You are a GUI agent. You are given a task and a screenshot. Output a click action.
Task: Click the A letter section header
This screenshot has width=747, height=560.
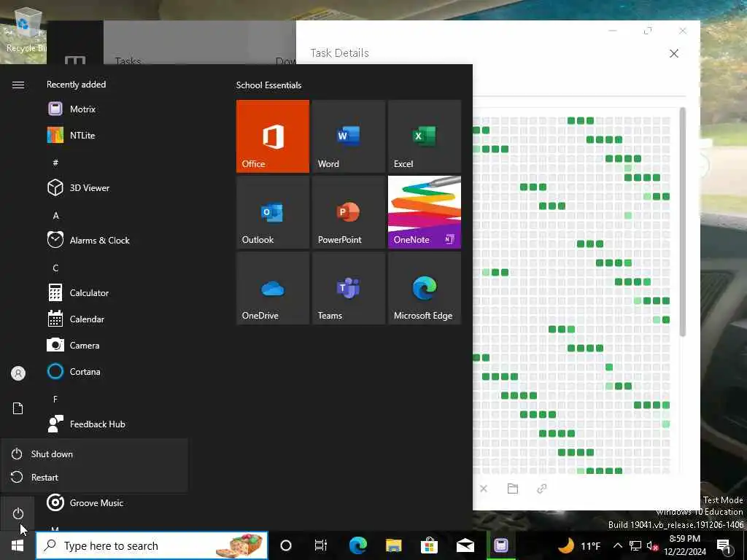pos(55,215)
